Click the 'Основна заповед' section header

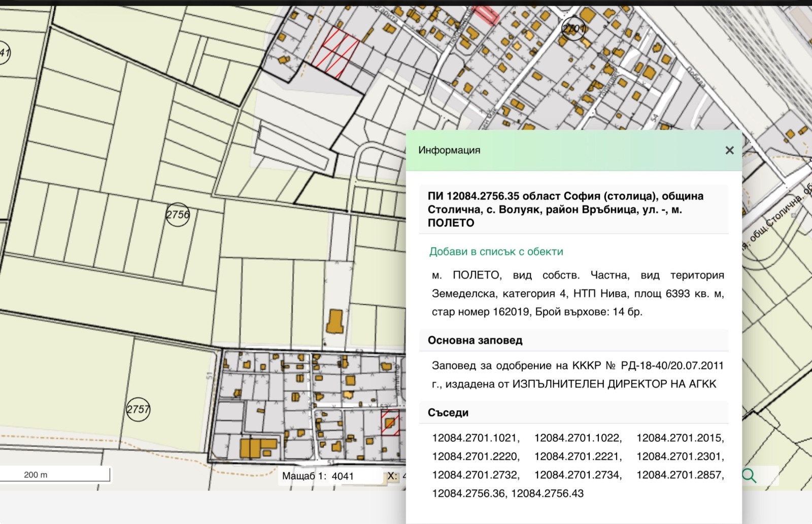tap(475, 340)
